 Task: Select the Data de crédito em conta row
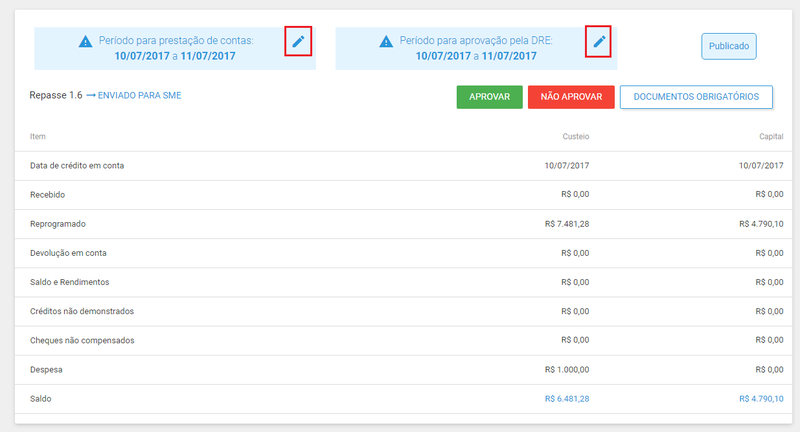coord(403,166)
